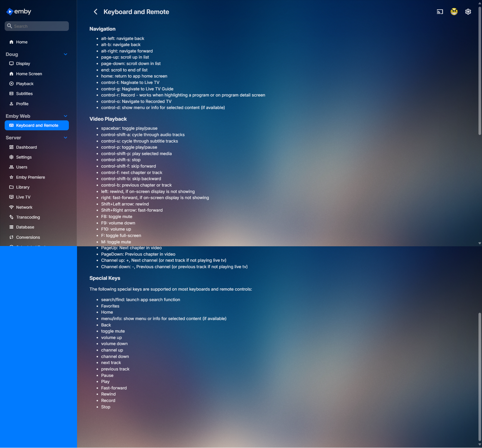Collapse the Server section chevron
482x448 pixels.
click(66, 138)
